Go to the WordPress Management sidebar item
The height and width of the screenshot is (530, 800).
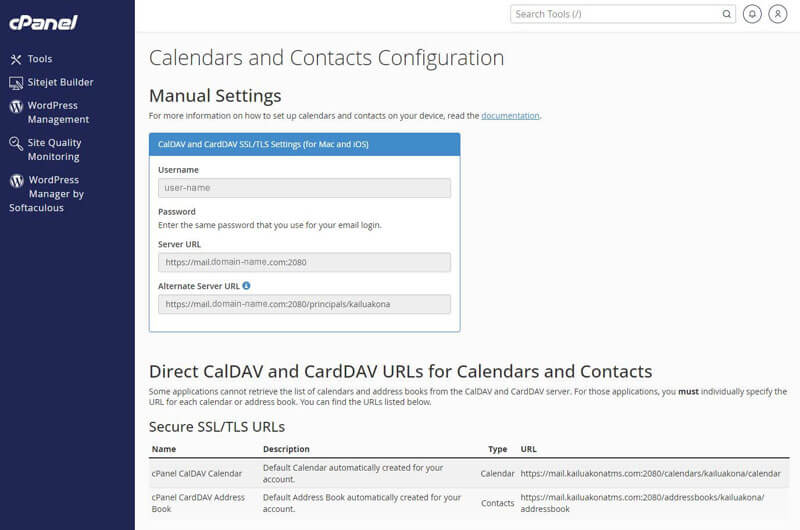click(58, 112)
